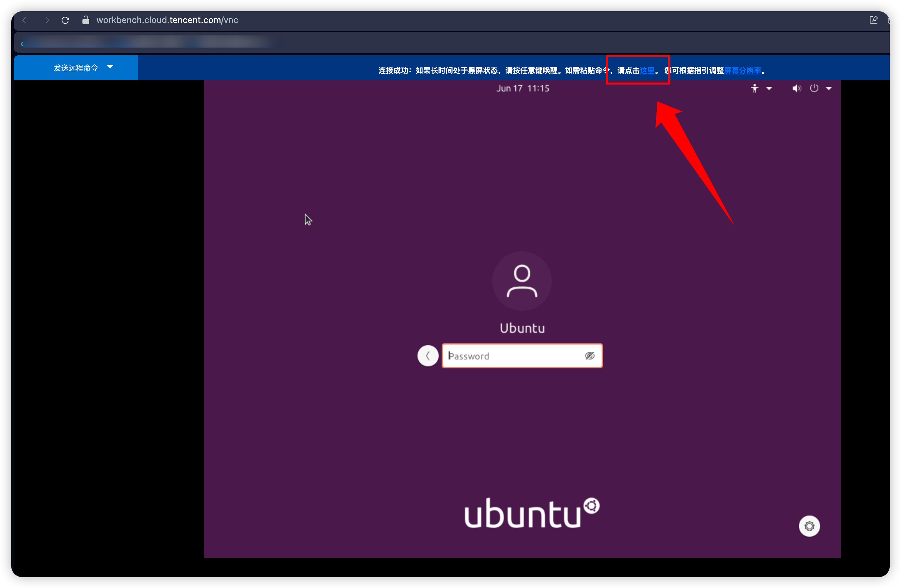Click the edit note icon at browser top right

coord(873,20)
